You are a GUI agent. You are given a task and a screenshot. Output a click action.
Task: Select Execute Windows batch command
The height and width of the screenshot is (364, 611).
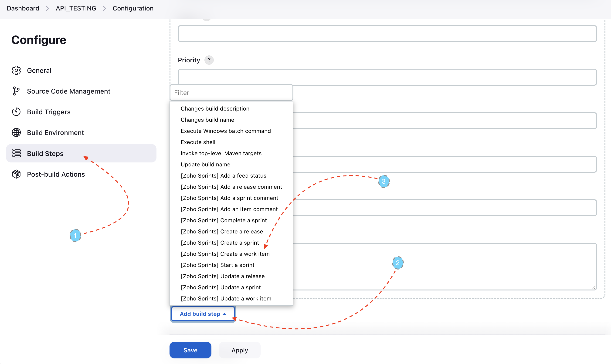(231, 131)
